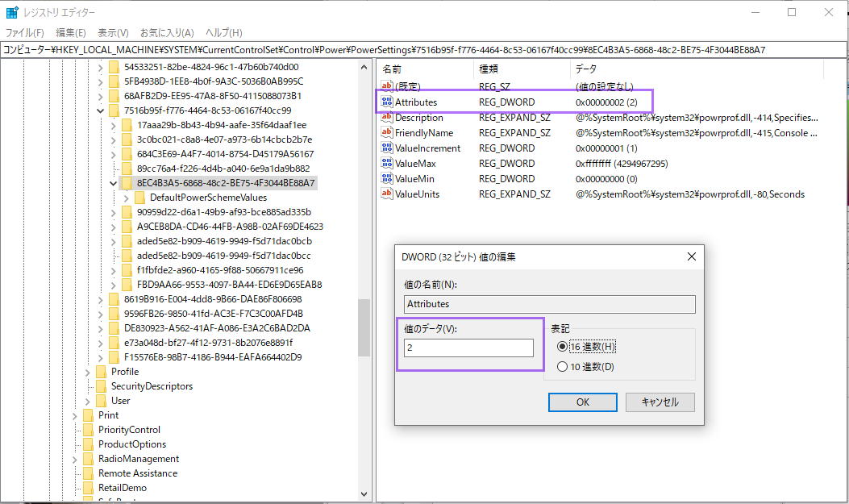Open the お気に入り(A) menu

coord(167,33)
